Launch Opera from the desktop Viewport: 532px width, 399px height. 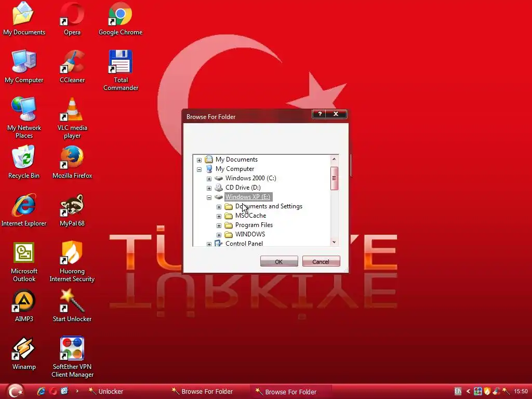click(x=72, y=19)
